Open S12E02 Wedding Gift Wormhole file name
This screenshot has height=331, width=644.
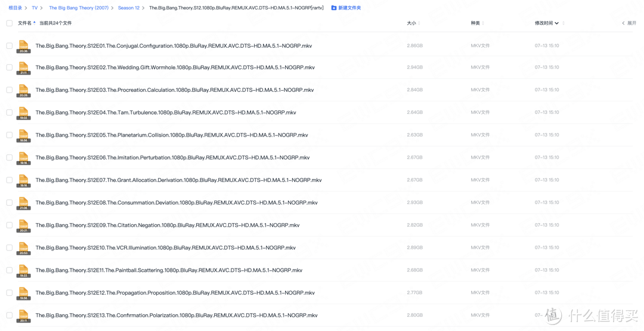click(175, 67)
